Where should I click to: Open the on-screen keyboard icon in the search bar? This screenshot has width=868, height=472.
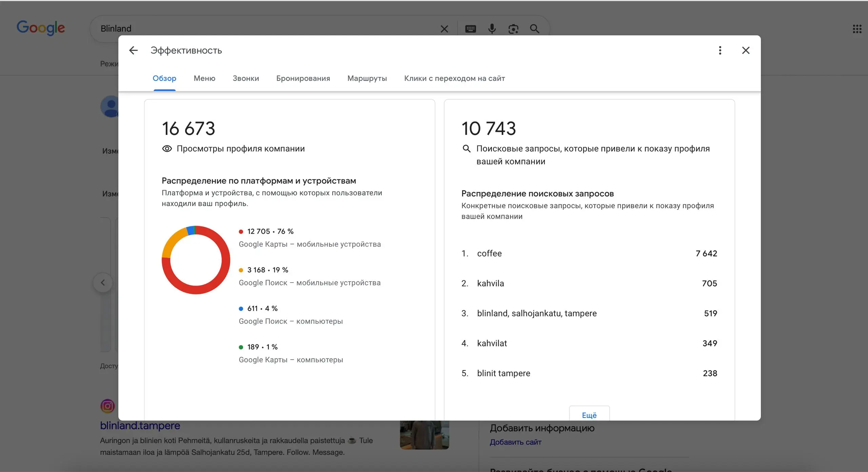click(x=470, y=29)
